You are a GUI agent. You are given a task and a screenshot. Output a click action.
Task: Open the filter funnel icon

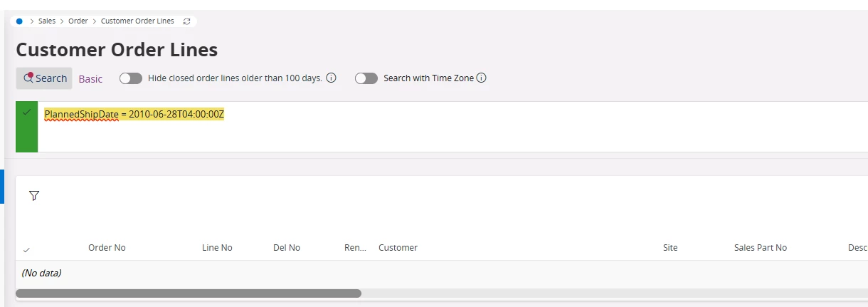(34, 195)
